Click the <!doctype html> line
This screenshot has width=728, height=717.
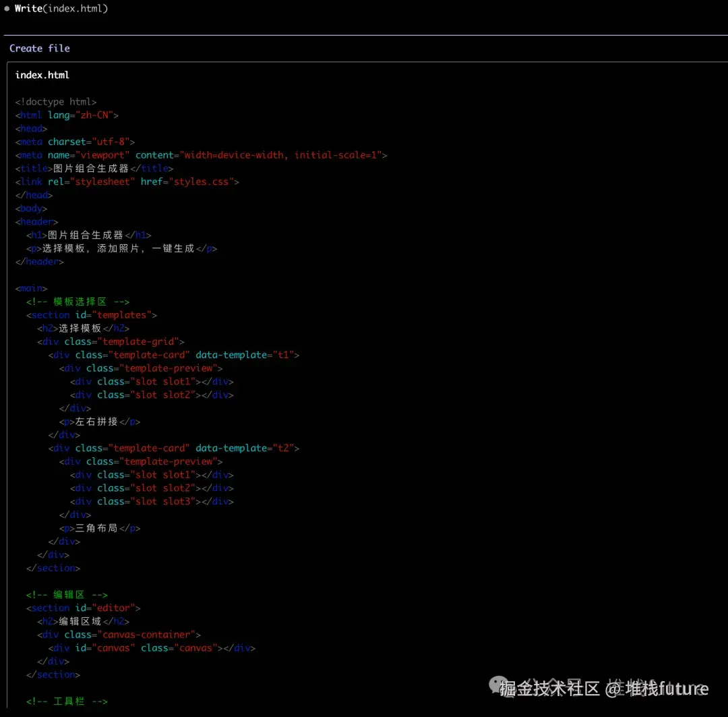[x=56, y=102]
